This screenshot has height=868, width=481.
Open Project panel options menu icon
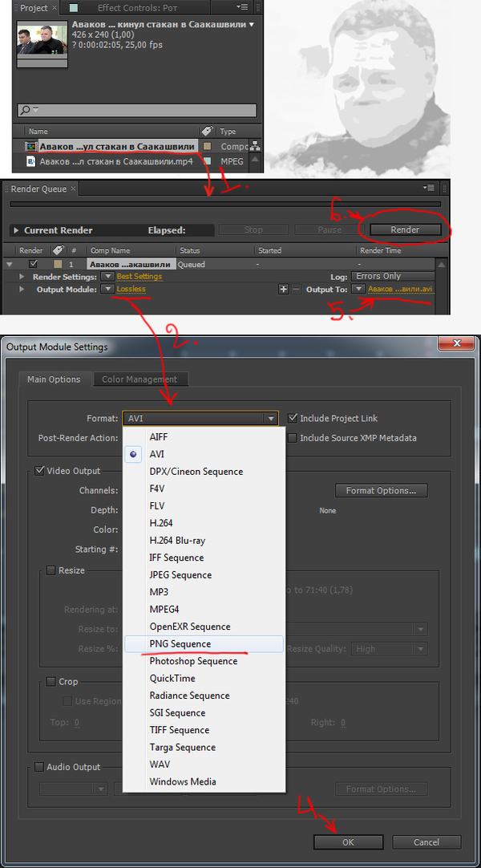[242, 7]
